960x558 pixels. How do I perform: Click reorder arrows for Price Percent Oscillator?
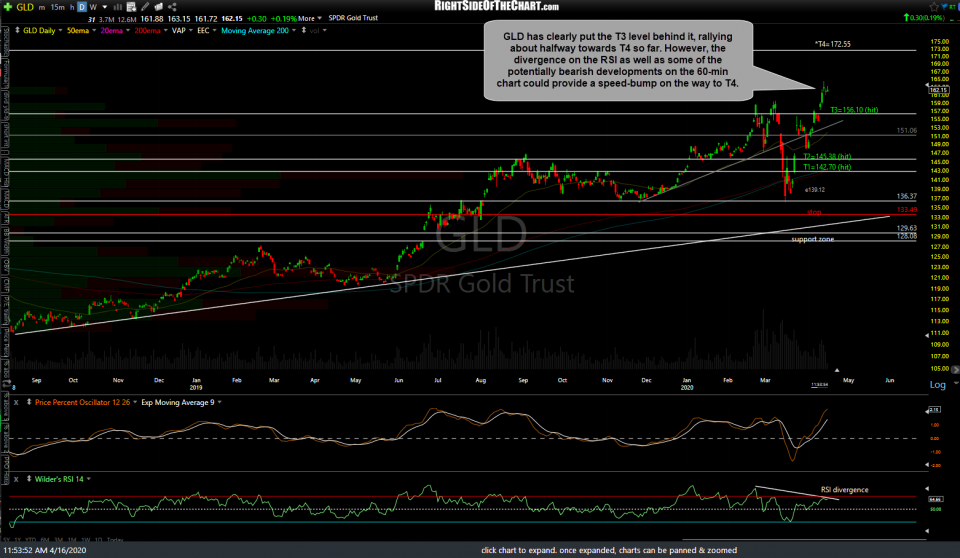pos(29,402)
